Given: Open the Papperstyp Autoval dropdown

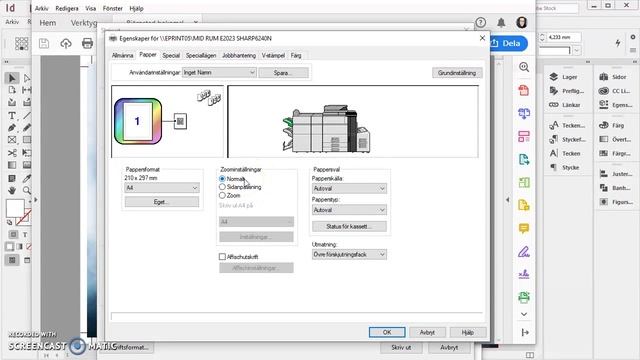Looking at the screenshot, I should (x=349, y=210).
